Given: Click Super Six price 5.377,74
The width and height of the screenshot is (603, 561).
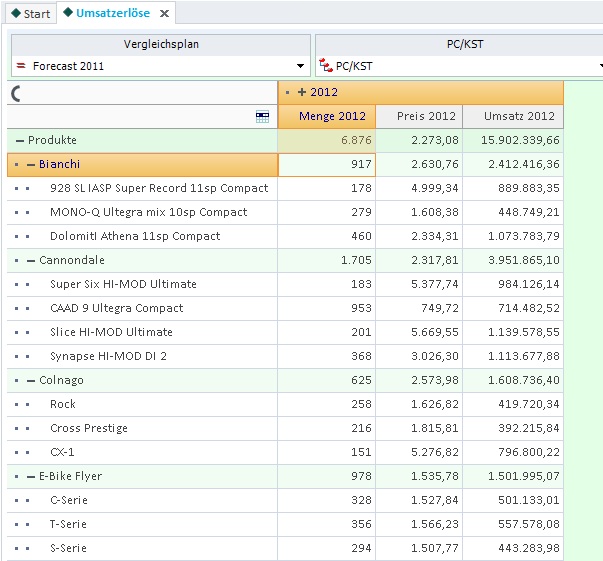Looking at the screenshot, I should (x=419, y=284).
